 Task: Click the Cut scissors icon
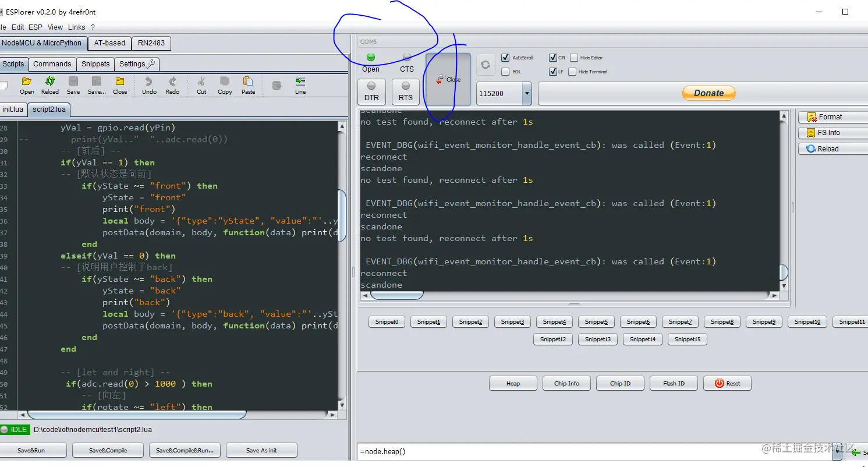tap(201, 85)
